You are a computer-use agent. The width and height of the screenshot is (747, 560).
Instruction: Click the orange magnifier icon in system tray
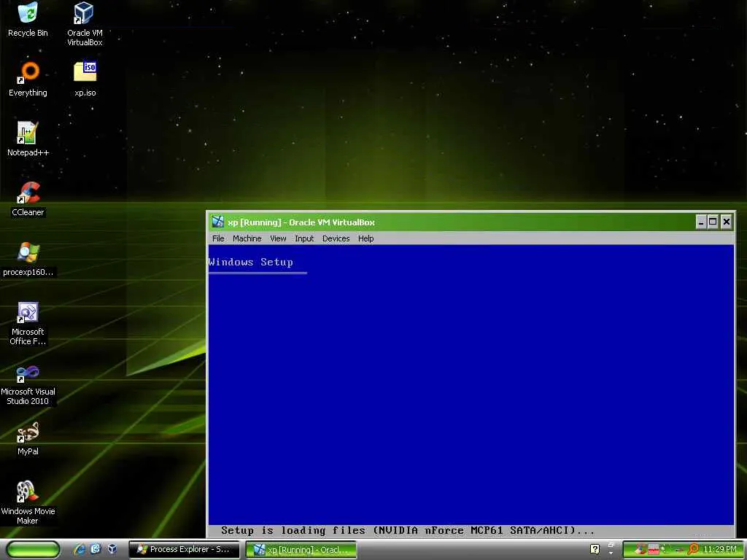(693, 549)
